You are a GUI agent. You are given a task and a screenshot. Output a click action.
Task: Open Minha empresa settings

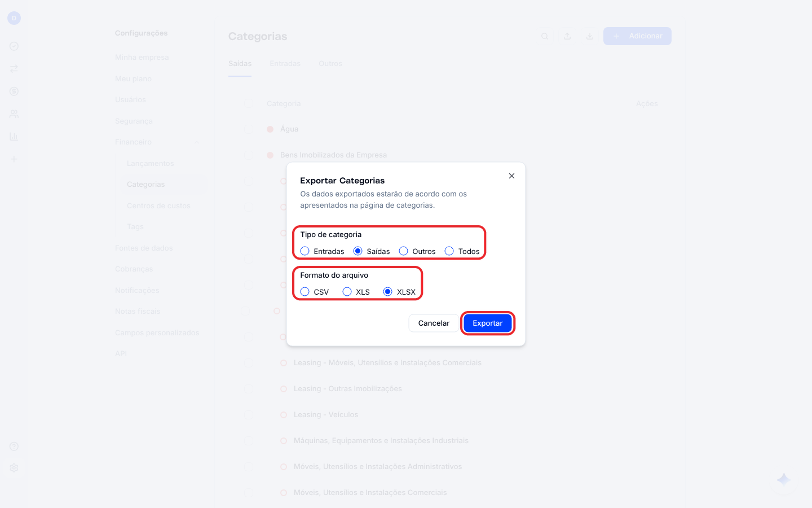point(142,58)
